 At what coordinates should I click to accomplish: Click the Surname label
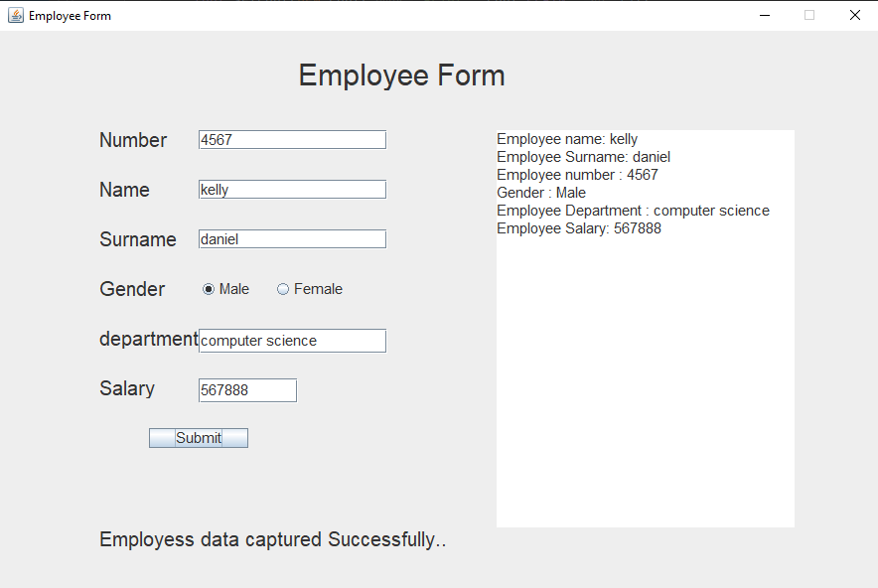138,239
